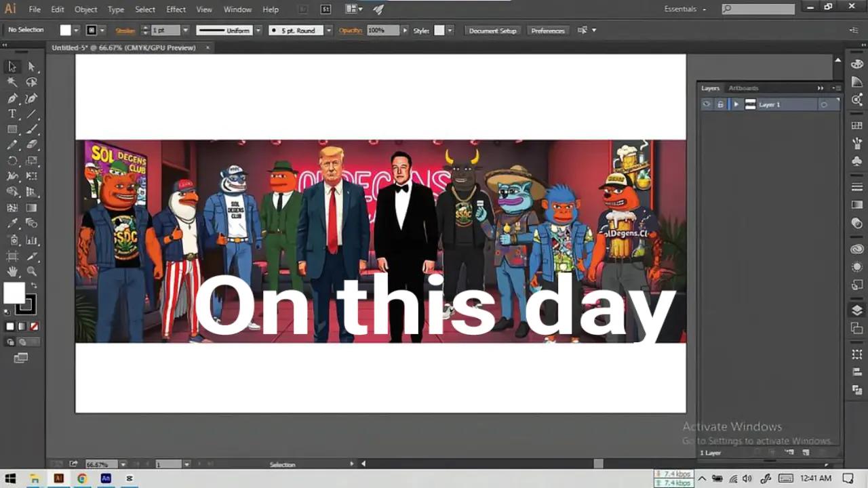The height and width of the screenshot is (488, 868).
Task: Select the Rotate tool
Action: [x=12, y=161]
